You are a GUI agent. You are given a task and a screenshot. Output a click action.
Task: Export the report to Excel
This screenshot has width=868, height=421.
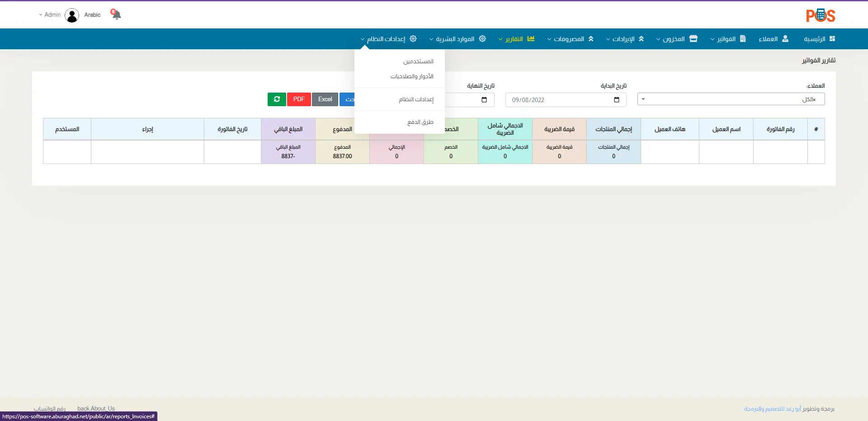point(325,99)
